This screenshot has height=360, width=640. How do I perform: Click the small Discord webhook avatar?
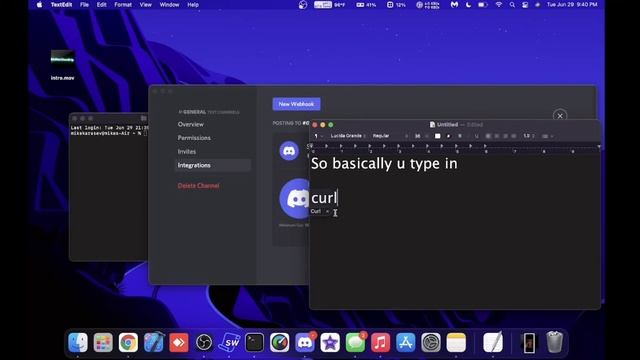(x=289, y=151)
